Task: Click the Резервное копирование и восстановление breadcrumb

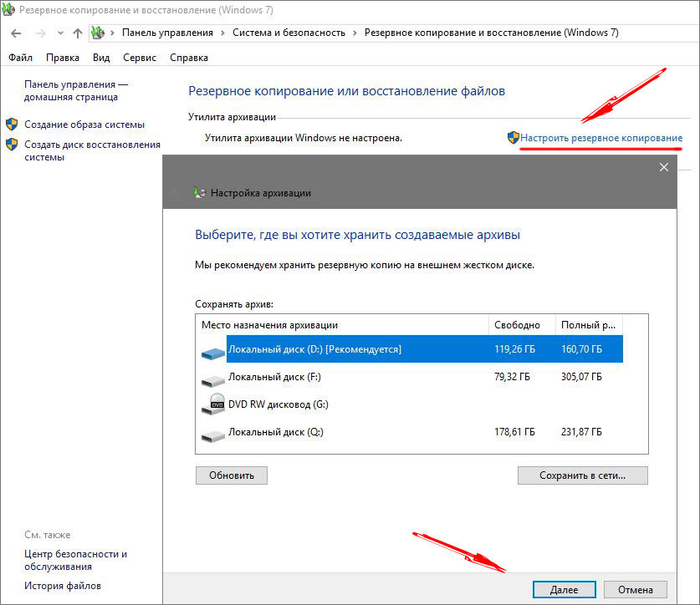Action: pyautogui.click(x=492, y=33)
